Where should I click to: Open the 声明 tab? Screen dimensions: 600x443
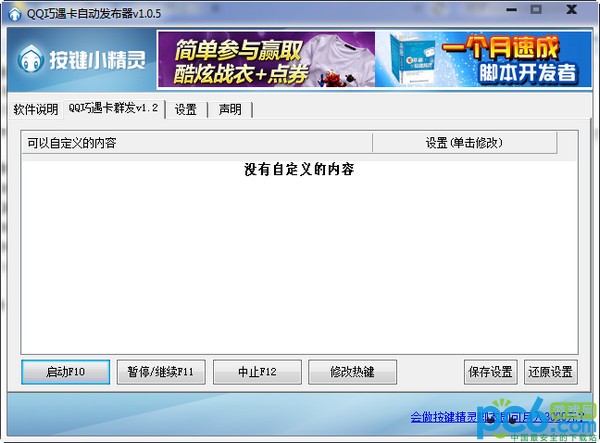(230, 110)
